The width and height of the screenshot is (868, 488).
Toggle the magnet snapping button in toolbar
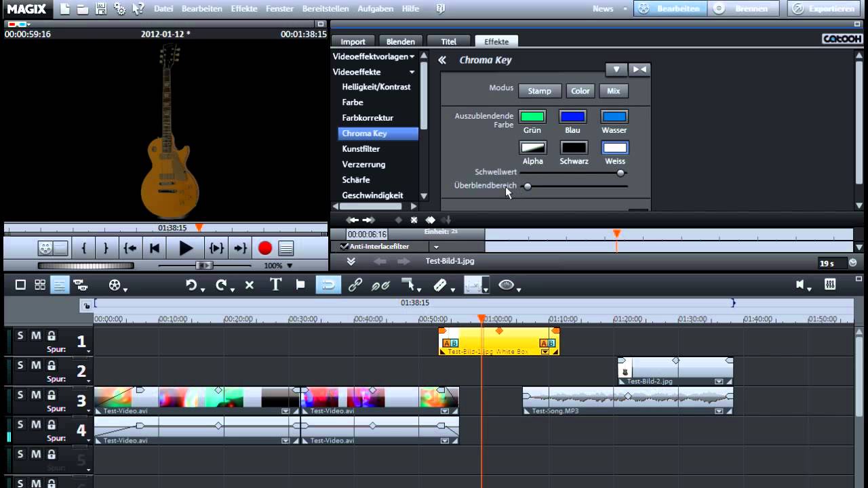328,285
